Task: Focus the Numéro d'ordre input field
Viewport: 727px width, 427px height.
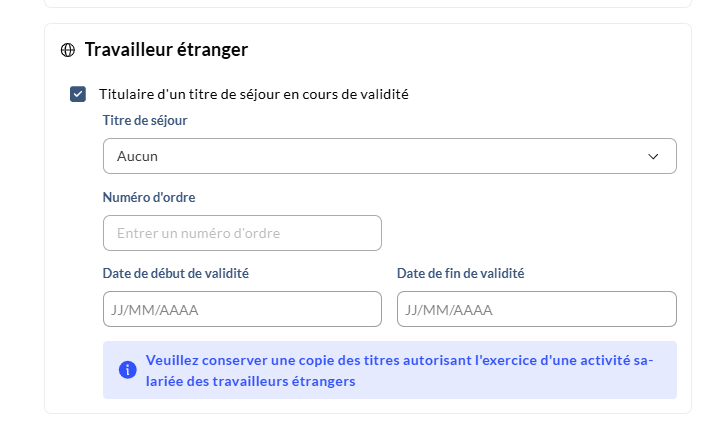Action: (242, 233)
